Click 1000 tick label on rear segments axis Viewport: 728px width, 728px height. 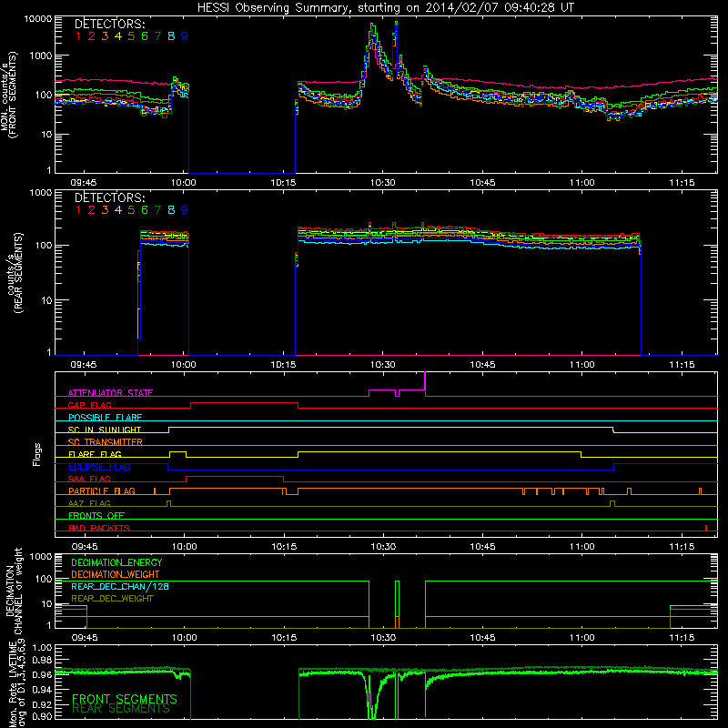tap(41, 193)
